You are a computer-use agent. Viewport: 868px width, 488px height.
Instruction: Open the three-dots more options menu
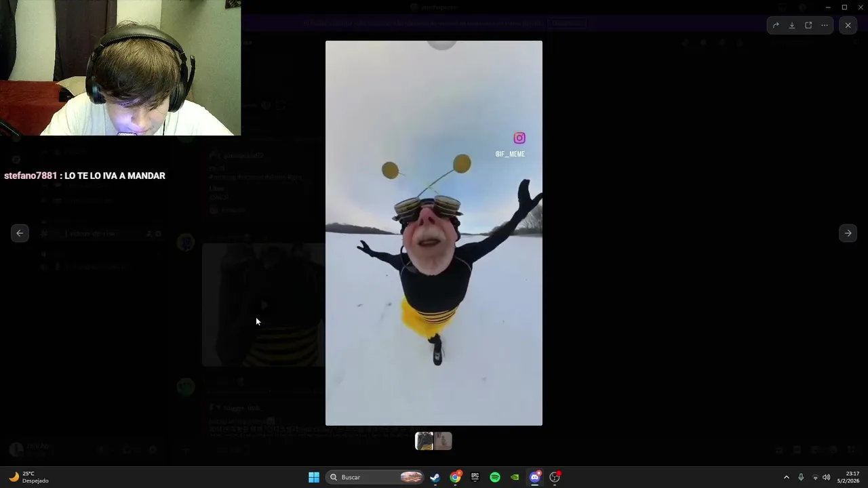(825, 26)
